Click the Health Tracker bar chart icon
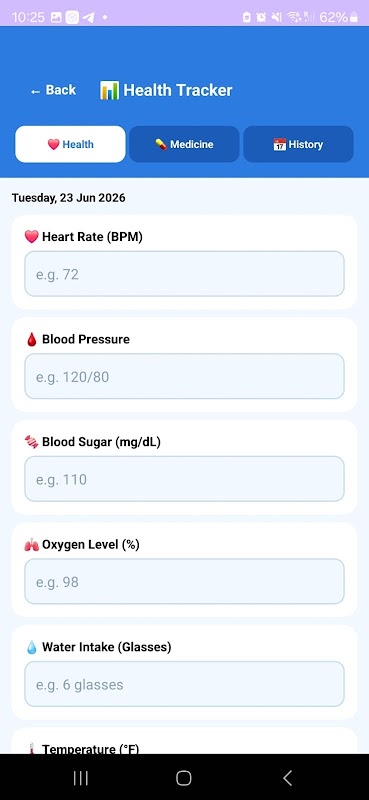This screenshot has width=369, height=800. 109,90
